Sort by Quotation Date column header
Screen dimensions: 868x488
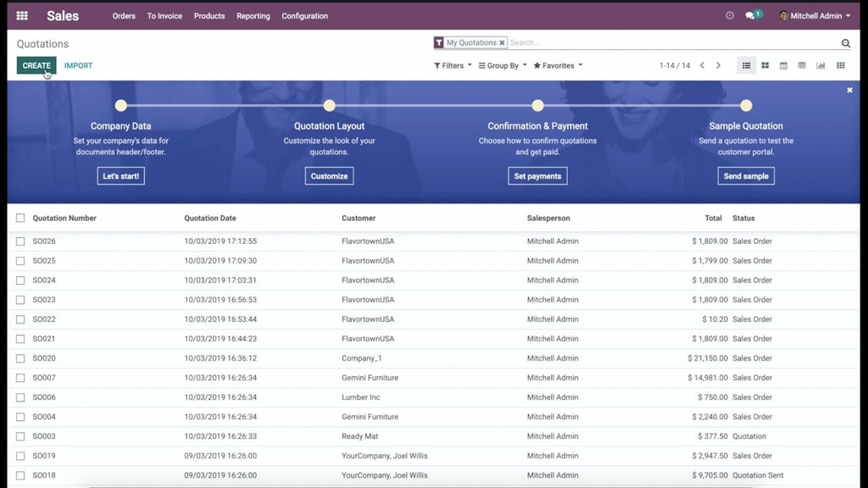coord(210,218)
